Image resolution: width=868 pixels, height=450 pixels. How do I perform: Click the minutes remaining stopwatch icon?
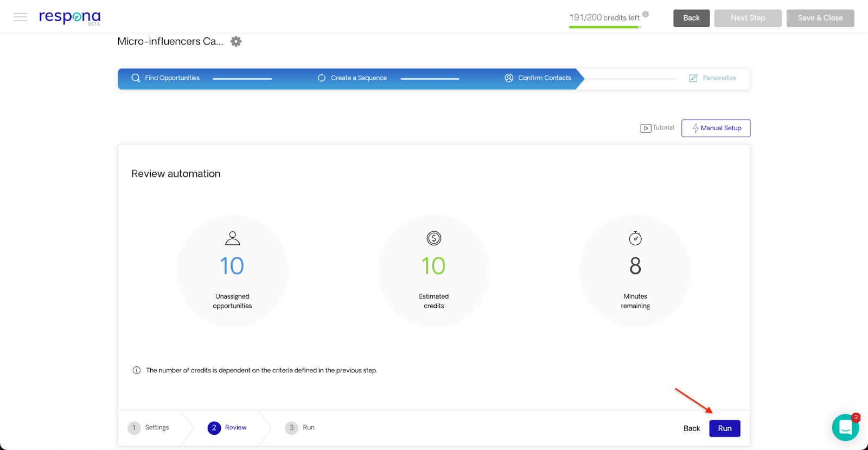point(635,238)
